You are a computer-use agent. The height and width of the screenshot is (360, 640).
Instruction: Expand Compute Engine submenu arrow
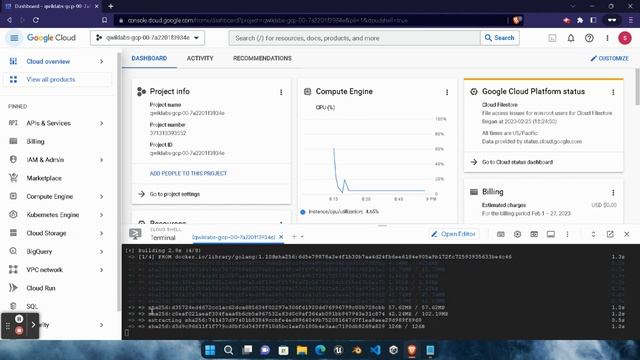101,197
